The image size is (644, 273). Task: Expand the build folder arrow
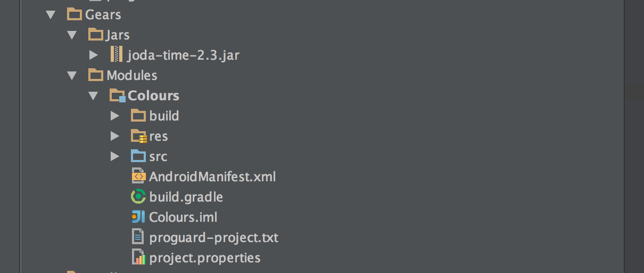115,116
